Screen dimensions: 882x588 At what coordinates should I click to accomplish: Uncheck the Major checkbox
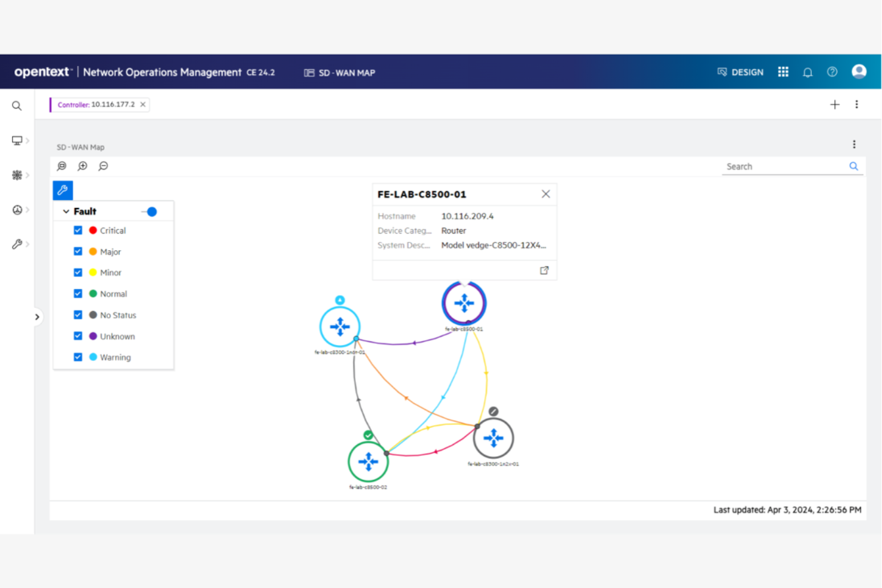(x=78, y=251)
